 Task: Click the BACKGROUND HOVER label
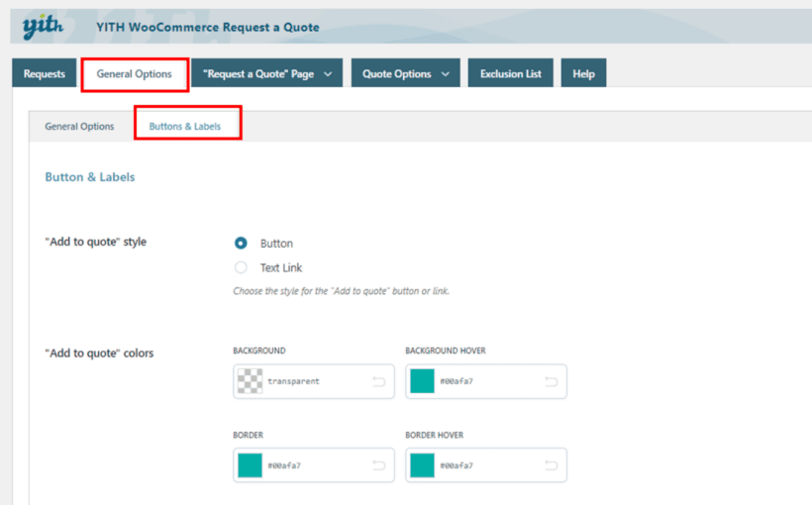click(x=446, y=351)
